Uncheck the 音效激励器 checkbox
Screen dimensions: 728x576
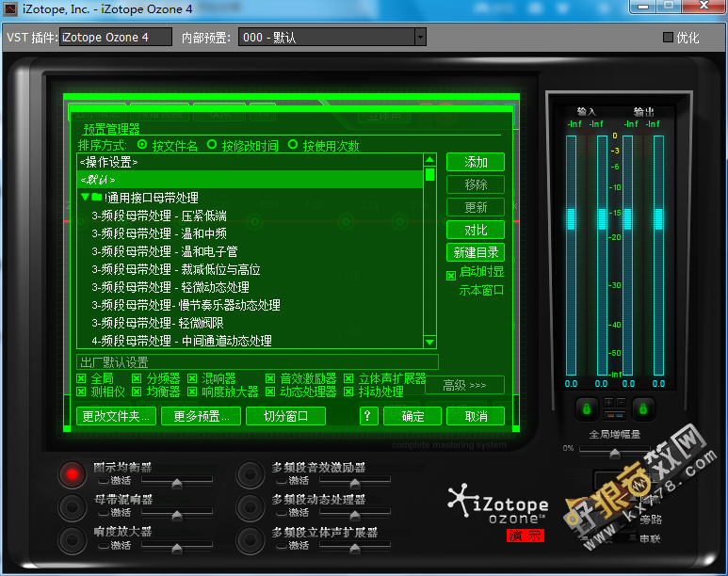(x=270, y=378)
